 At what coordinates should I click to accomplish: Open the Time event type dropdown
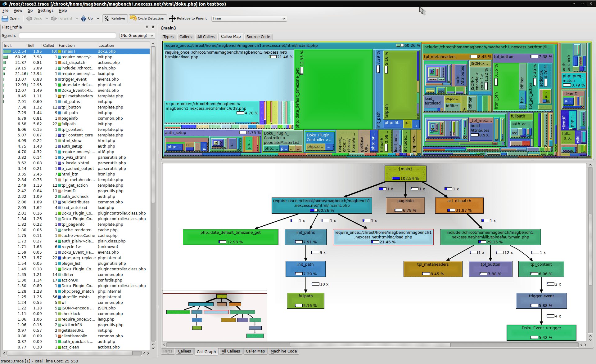coord(249,19)
